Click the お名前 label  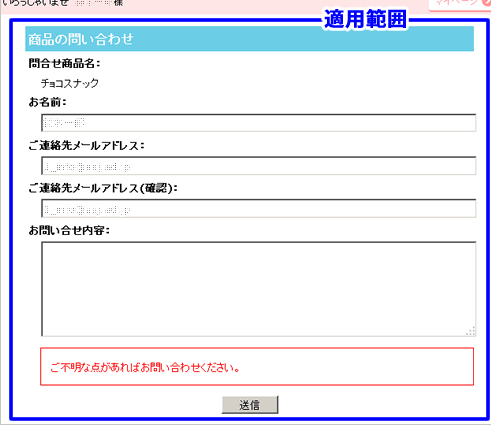tap(47, 102)
